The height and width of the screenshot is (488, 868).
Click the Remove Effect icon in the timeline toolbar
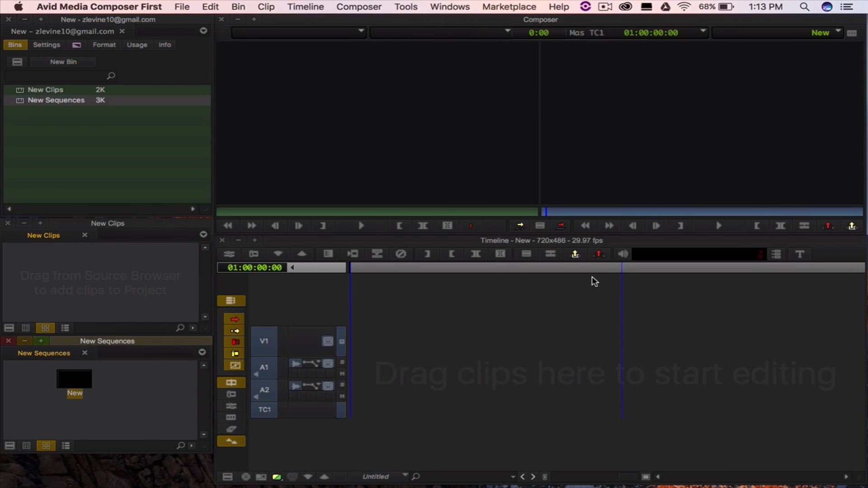[x=401, y=254]
